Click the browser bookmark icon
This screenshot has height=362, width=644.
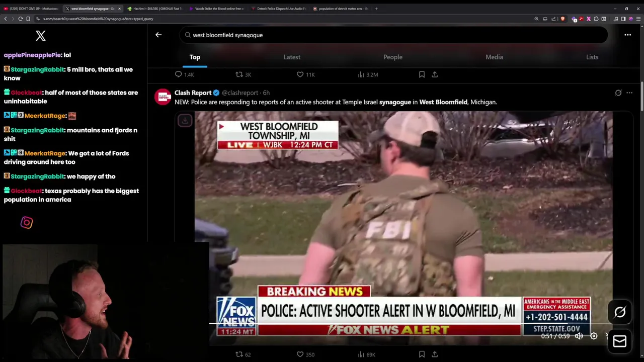click(28, 19)
